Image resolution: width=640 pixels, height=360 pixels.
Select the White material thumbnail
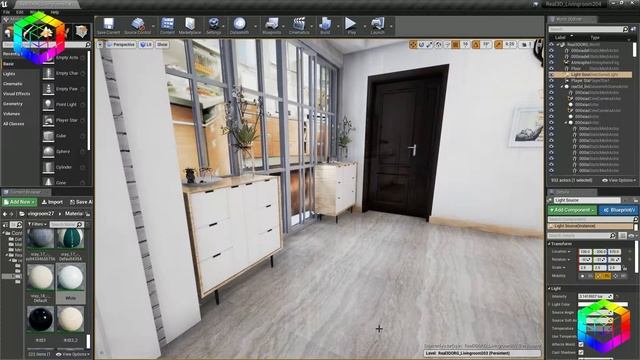(71, 278)
